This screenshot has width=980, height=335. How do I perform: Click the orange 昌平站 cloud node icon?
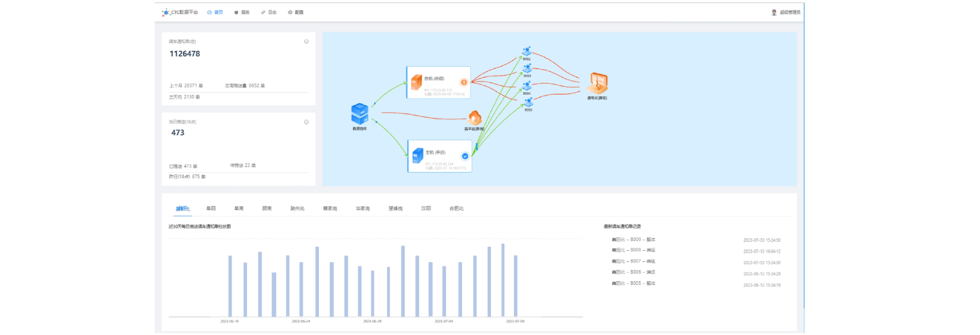(x=474, y=118)
